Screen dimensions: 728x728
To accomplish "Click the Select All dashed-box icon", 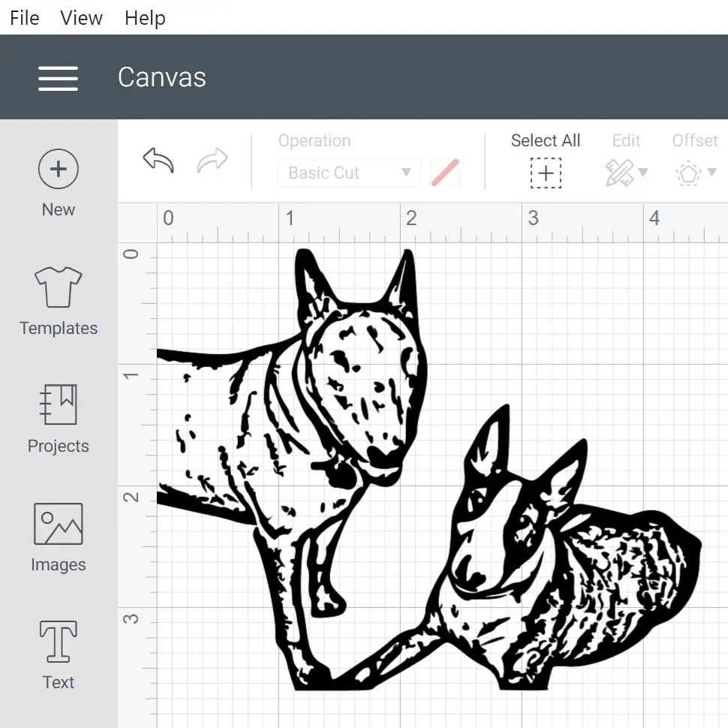I will 546,173.
